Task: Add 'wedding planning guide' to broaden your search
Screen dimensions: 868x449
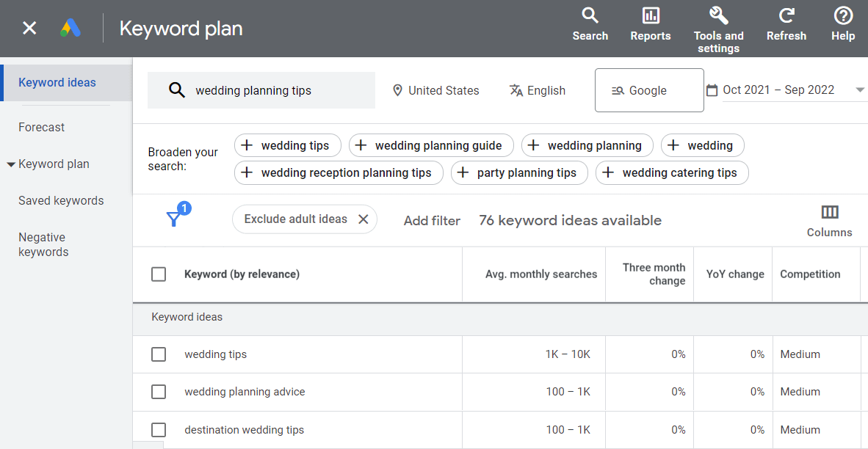Action: [x=430, y=145]
